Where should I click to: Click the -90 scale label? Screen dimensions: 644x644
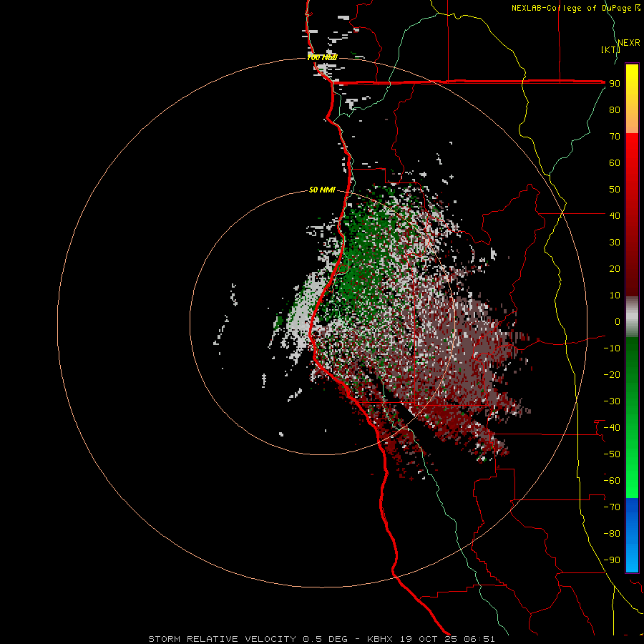612,560
